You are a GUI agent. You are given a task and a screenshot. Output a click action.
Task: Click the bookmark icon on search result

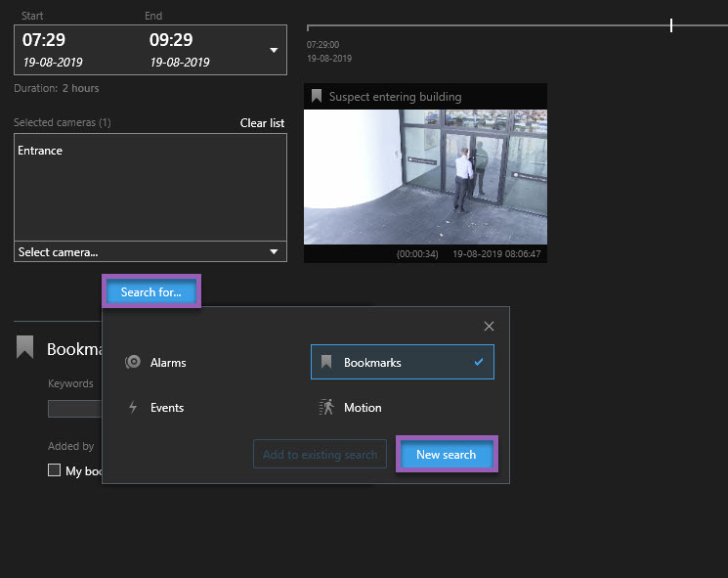(x=317, y=97)
